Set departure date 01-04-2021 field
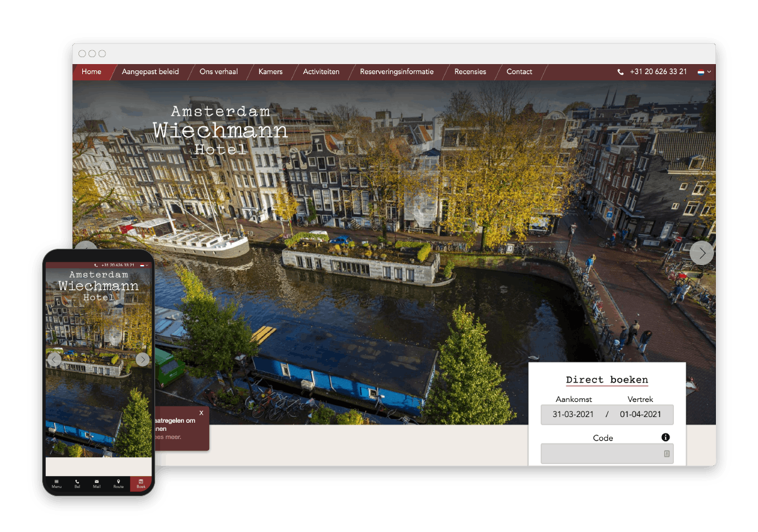Image resolution: width=758 pixels, height=532 pixels. point(641,415)
